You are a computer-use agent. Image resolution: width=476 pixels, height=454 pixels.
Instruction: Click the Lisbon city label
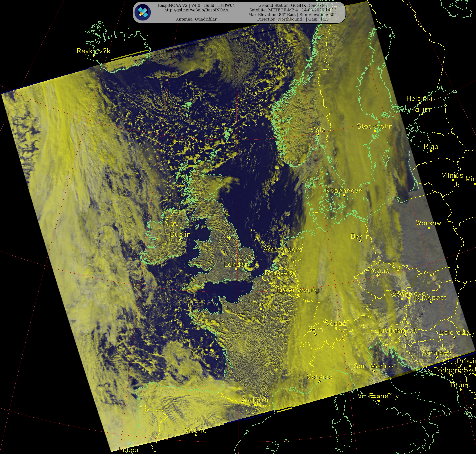coord(130,450)
